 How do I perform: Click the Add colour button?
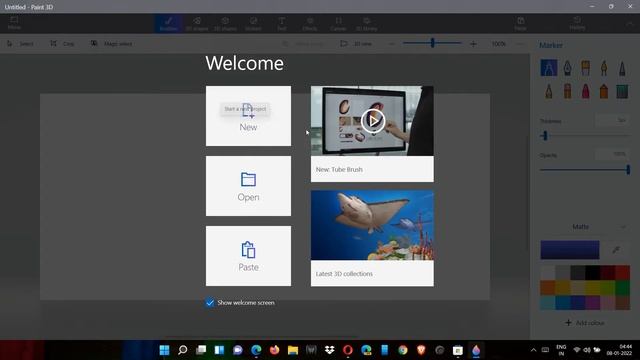[x=584, y=323]
